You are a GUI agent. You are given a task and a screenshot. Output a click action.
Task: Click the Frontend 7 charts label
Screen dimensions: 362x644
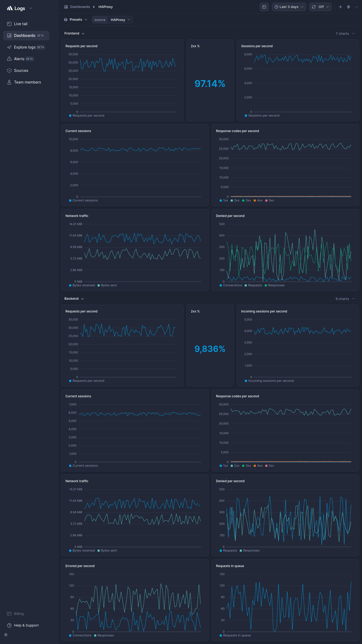(342, 33)
